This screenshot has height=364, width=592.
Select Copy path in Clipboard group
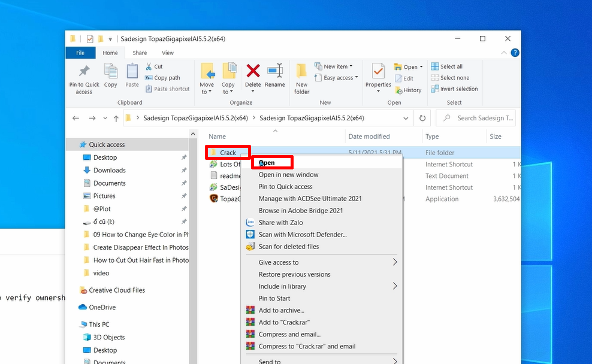(x=163, y=78)
